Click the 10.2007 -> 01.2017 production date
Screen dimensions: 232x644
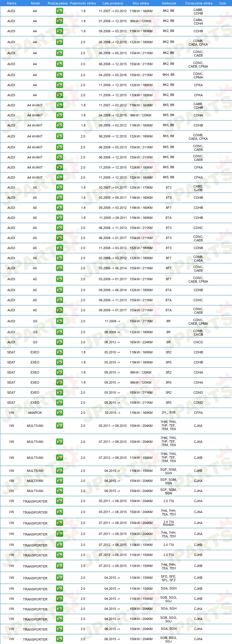[x=113, y=188]
